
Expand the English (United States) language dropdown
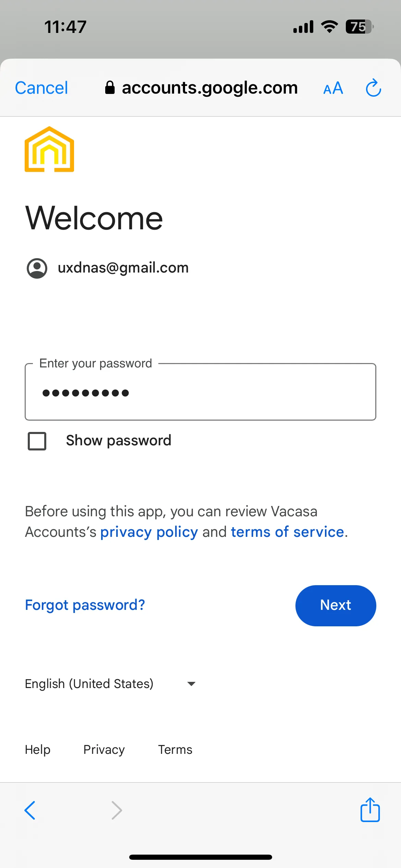click(x=110, y=684)
